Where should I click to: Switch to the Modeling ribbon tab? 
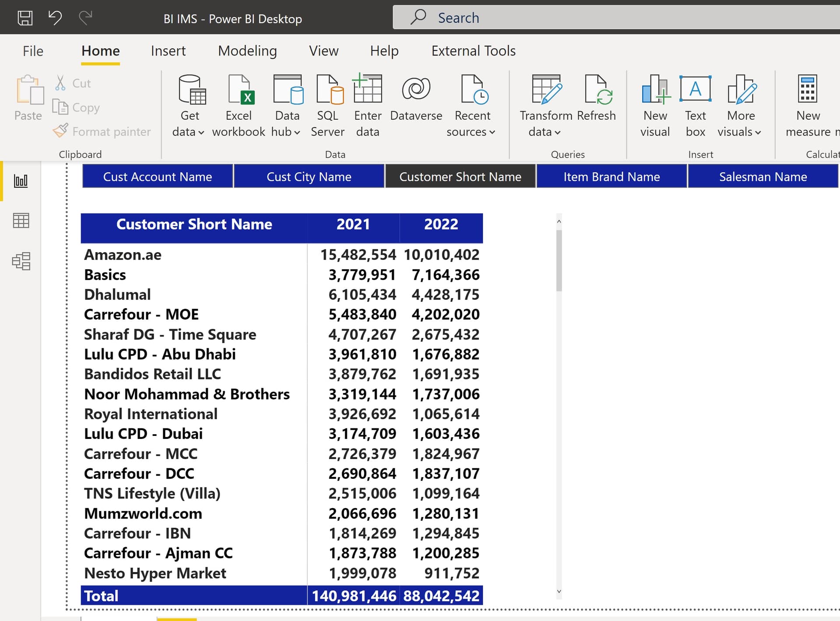[x=247, y=51]
